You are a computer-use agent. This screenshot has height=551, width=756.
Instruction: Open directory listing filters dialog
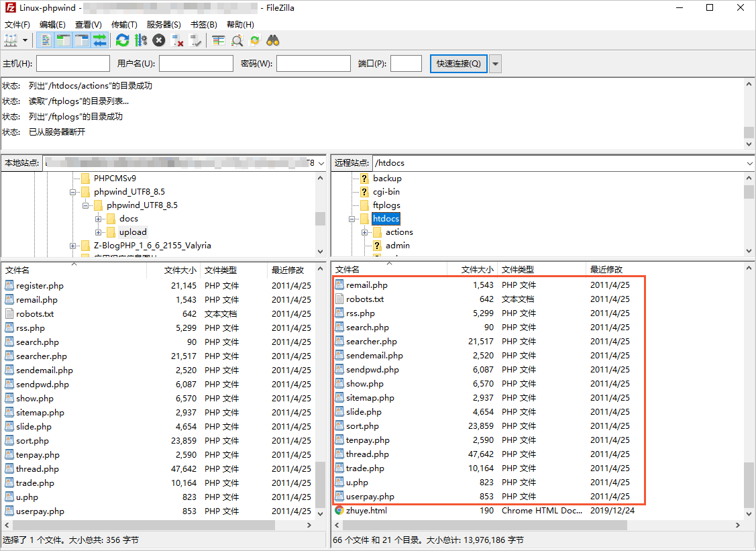click(x=219, y=40)
